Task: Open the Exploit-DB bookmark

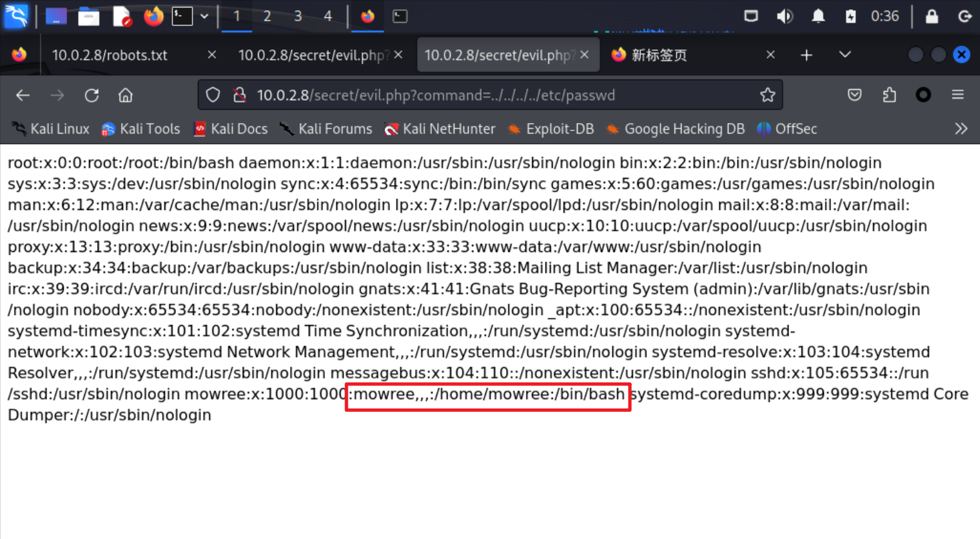Action: (x=551, y=128)
